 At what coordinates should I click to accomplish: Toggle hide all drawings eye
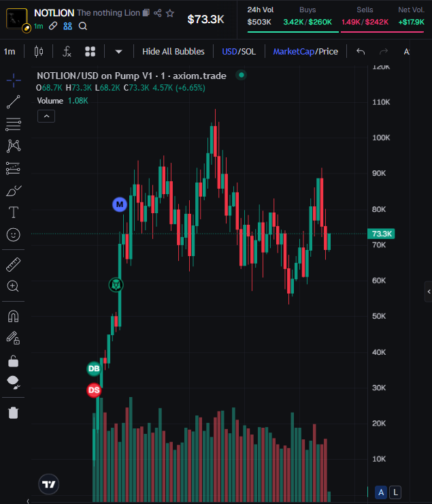pyautogui.click(x=13, y=382)
